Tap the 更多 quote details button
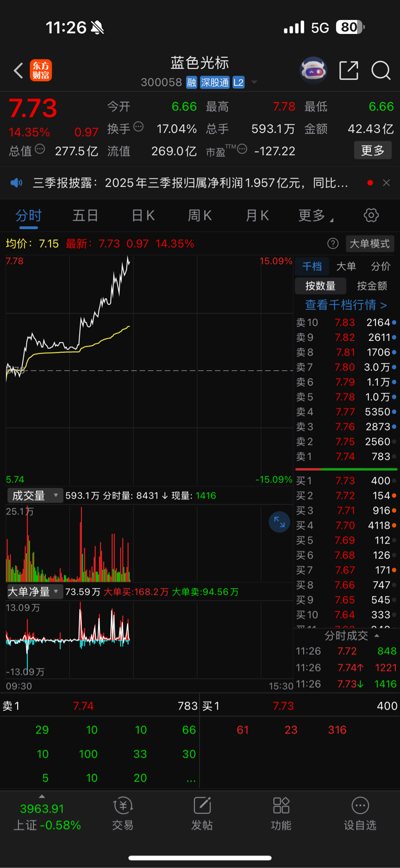This screenshot has height=868, width=400. click(x=373, y=150)
